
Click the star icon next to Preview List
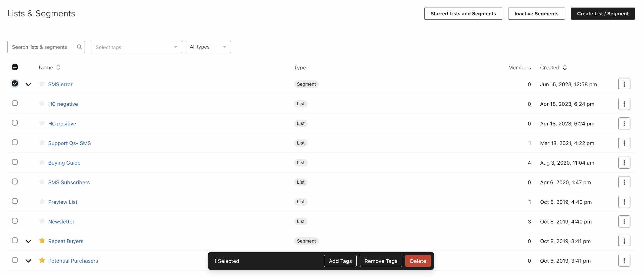click(x=41, y=202)
